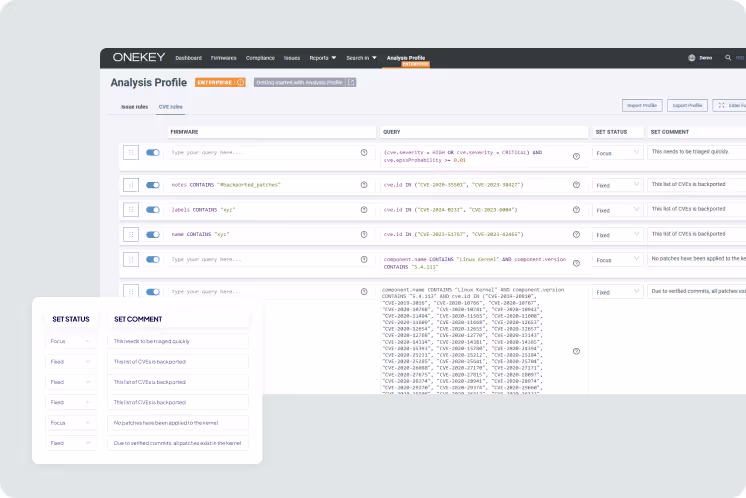Image resolution: width=746 pixels, height=498 pixels.
Task: Click the fullscreen expand icon near Export Profile
Action: click(x=722, y=105)
